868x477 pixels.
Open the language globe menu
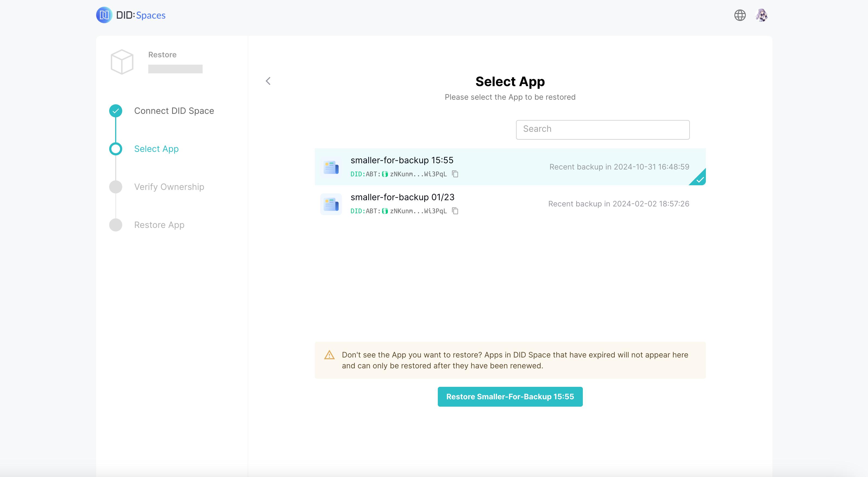tap(740, 15)
